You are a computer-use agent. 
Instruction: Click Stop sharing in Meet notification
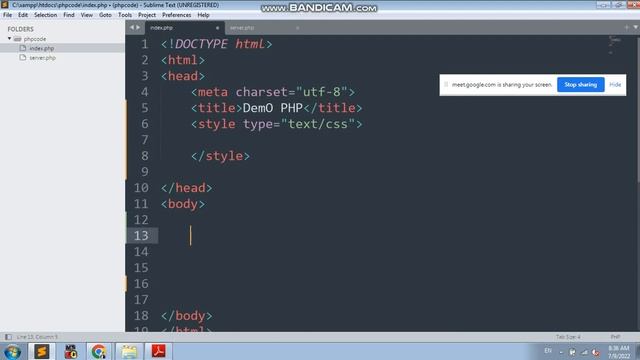580,84
